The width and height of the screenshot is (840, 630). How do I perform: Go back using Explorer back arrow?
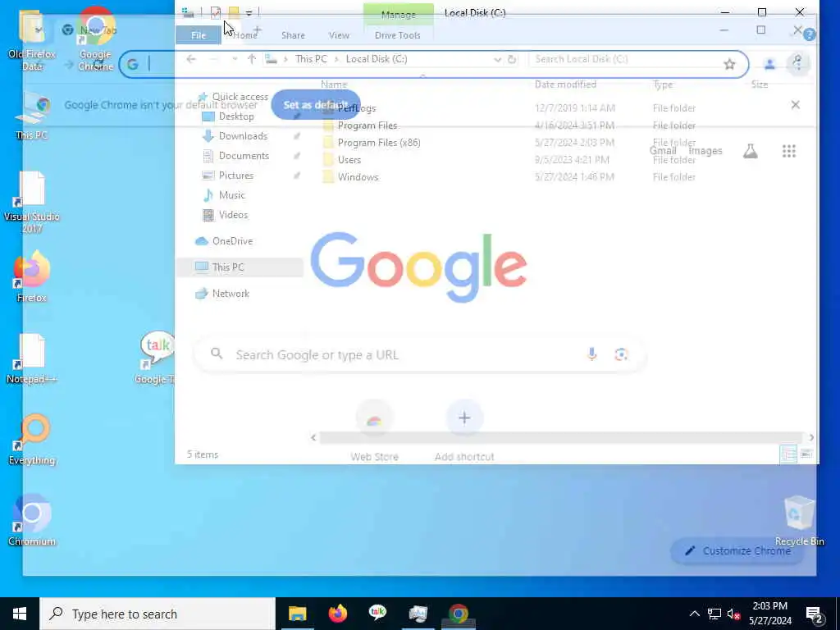(x=191, y=59)
